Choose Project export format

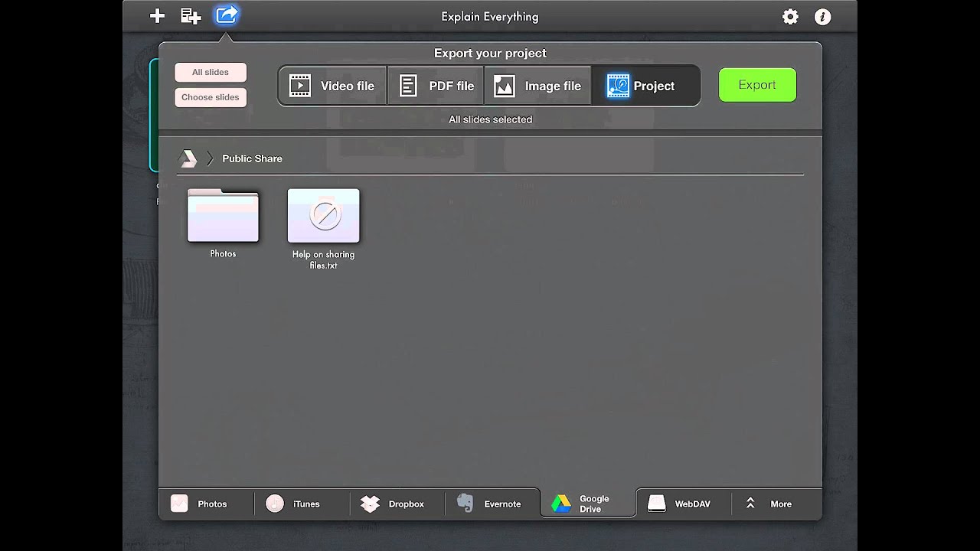click(x=645, y=86)
